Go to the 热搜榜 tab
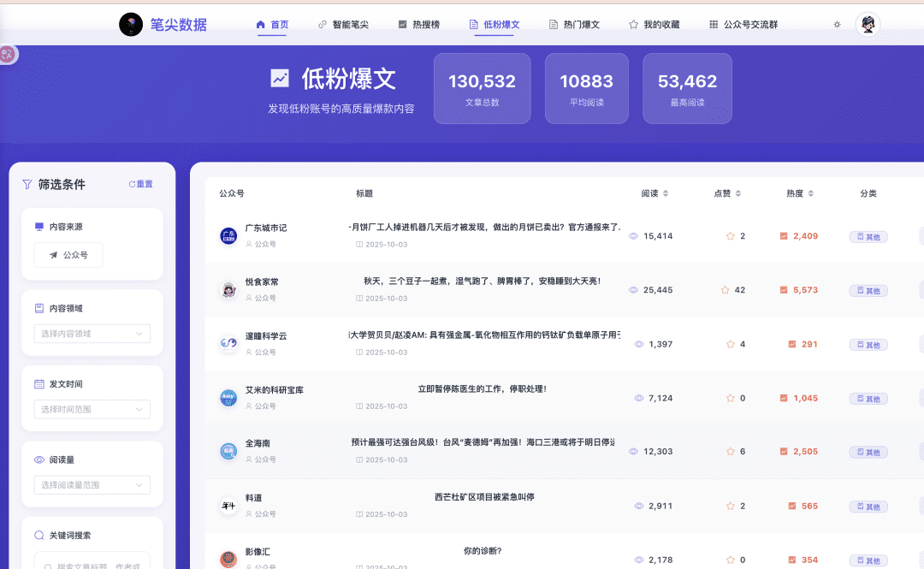 (419, 25)
